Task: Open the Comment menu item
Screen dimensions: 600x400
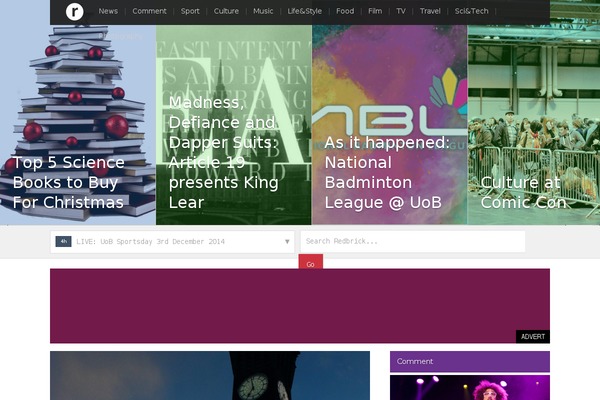Action: pyautogui.click(x=149, y=11)
